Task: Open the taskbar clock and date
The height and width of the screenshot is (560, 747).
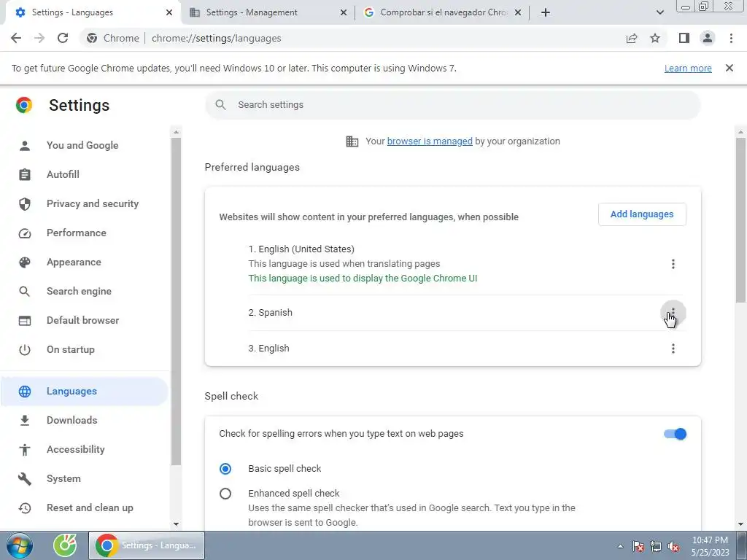Action: pos(710,546)
